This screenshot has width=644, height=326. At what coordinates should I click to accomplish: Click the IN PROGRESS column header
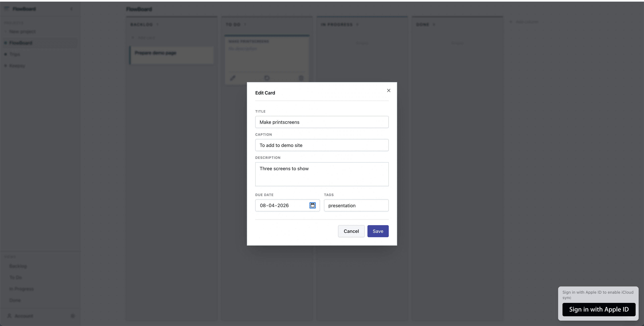[x=337, y=24]
